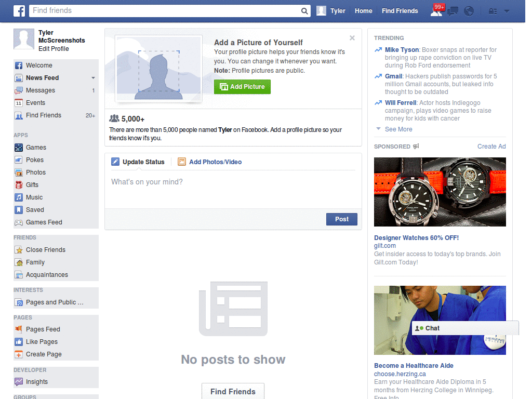This screenshot has width=532, height=399.
Task: Click the green Add Picture button
Action: [242, 87]
